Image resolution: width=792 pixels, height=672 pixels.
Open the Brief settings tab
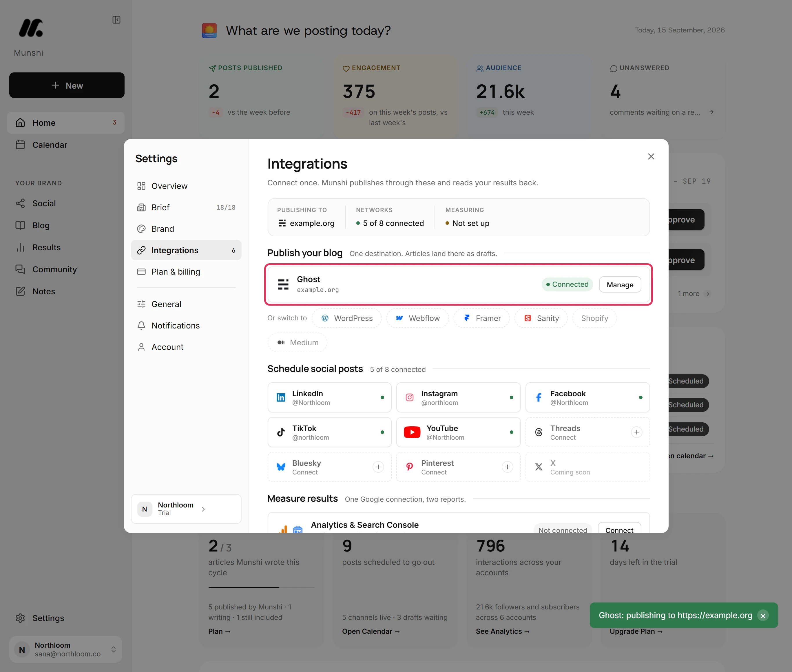click(x=186, y=208)
